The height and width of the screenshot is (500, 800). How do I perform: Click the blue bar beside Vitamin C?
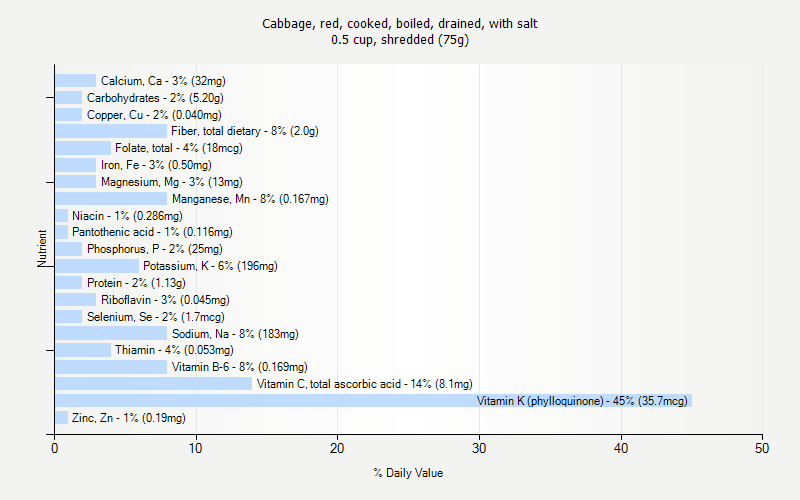pos(154,384)
